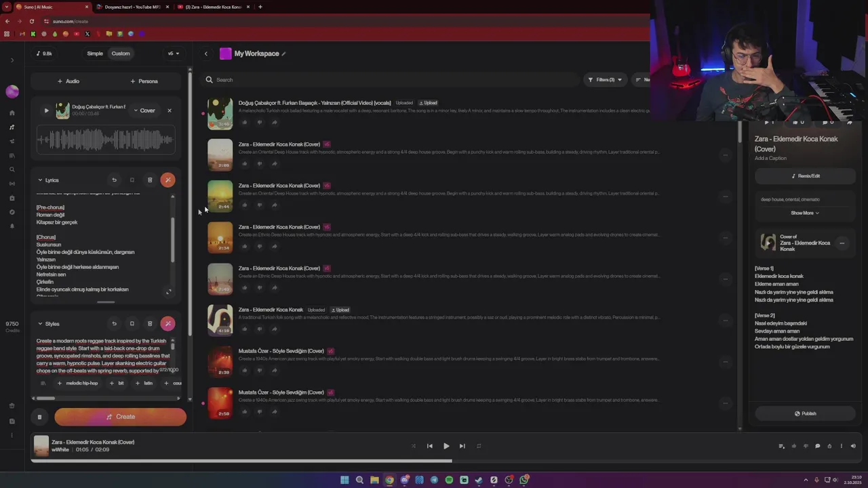Expand the lyrics editor to full size
Screen dimensions: 868x488
point(168,292)
